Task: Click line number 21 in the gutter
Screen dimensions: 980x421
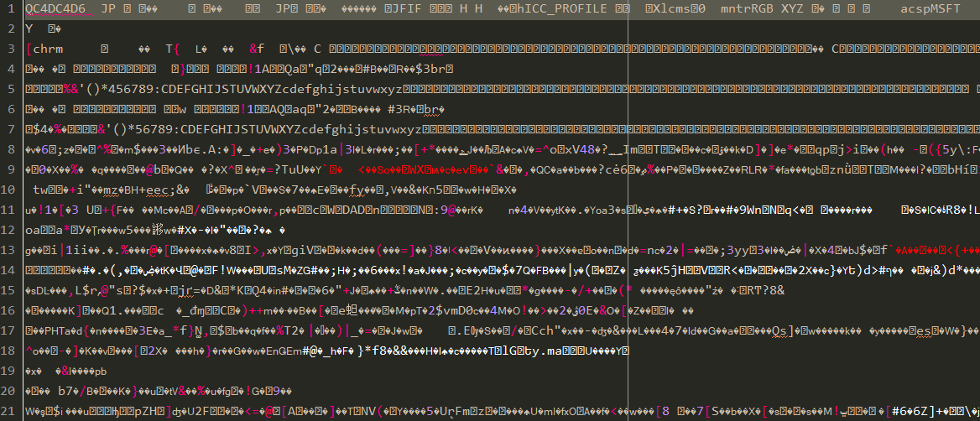Action: tap(8, 411)
